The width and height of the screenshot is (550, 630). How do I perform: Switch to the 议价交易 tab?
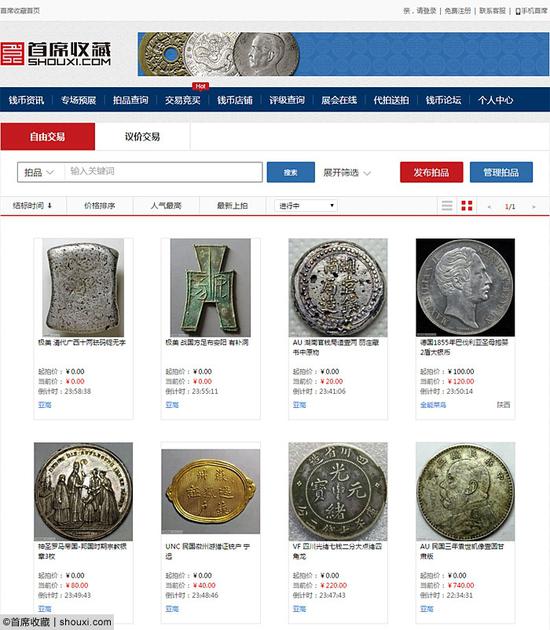(142, 137)
